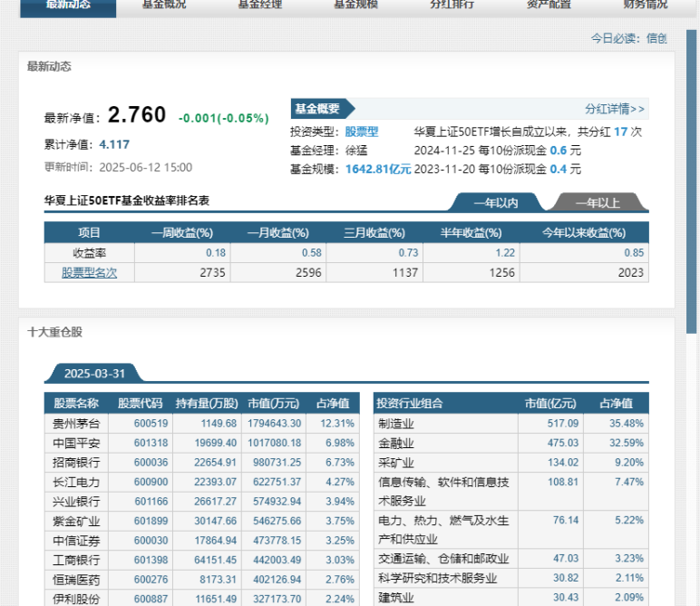700x606 pixels.
Task: Click the monthly return value 0.58
Action: tap(312, 253)
